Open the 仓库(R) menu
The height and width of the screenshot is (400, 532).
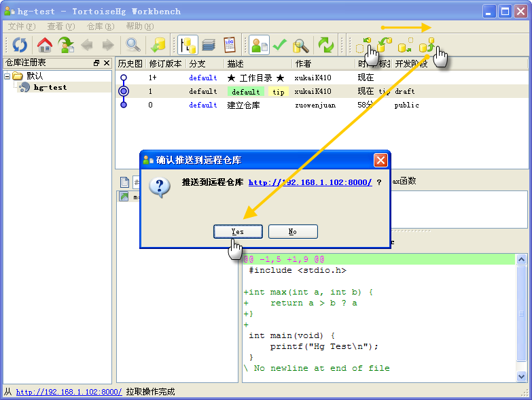point(101,27)
